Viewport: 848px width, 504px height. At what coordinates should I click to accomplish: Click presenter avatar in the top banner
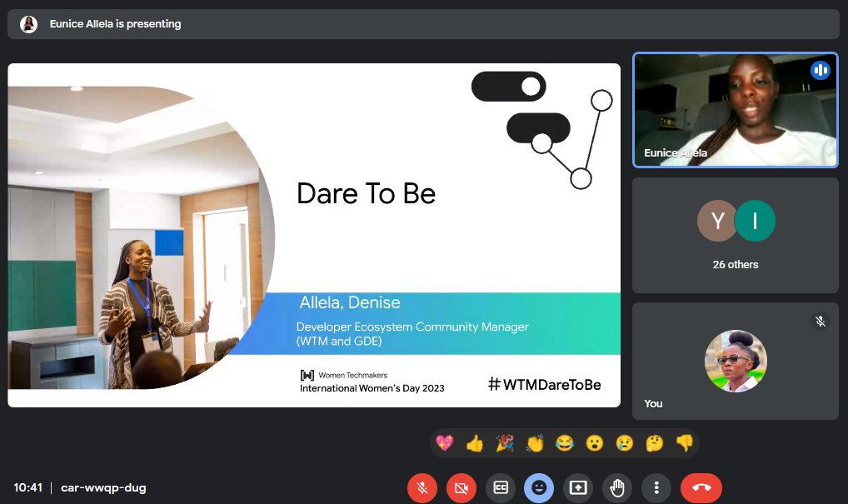point(28,24)
